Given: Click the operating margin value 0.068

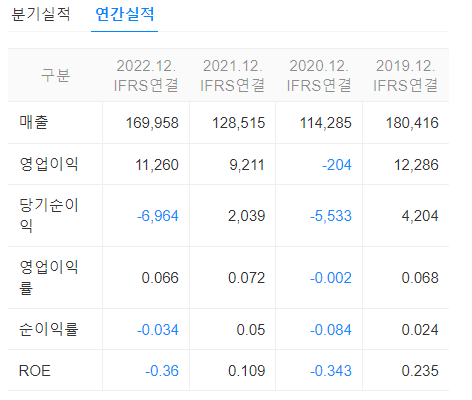Looking at the screenshot, I should point(420,278).
